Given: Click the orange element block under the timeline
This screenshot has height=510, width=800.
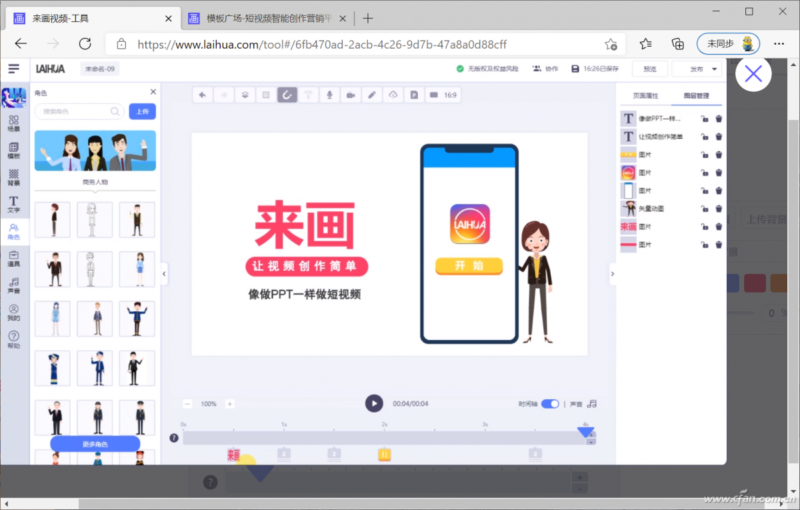Looking at the screenshot, I should [x=384, y=454].
